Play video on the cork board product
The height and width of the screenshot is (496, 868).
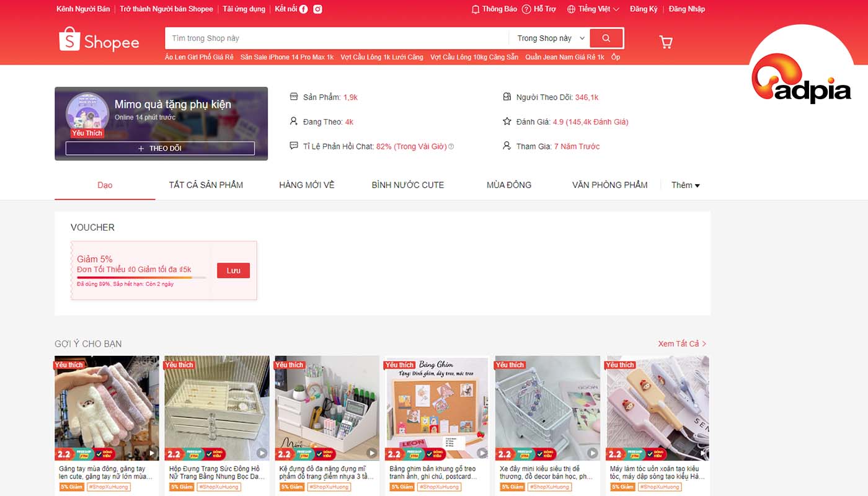click(482, 453)
